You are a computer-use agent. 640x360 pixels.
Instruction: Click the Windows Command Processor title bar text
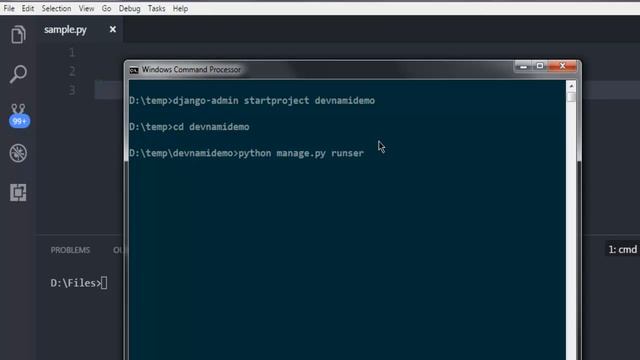[x=191, y=70]
